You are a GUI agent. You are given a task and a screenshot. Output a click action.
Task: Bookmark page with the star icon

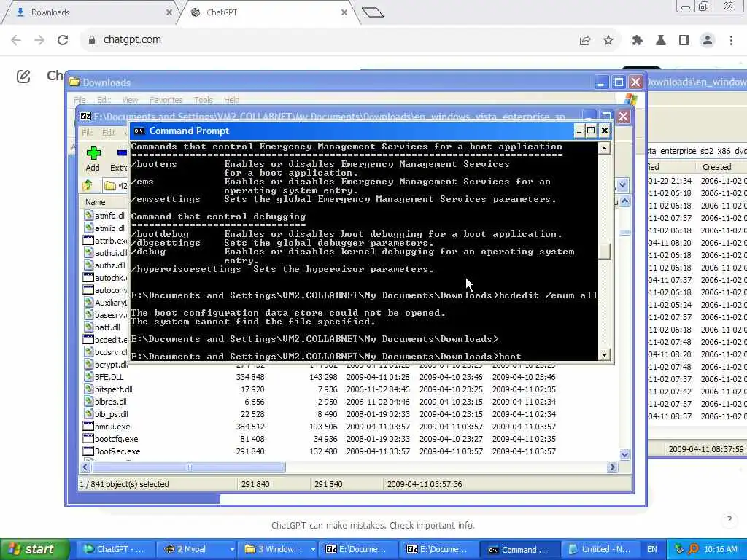(x=608, y=41)
